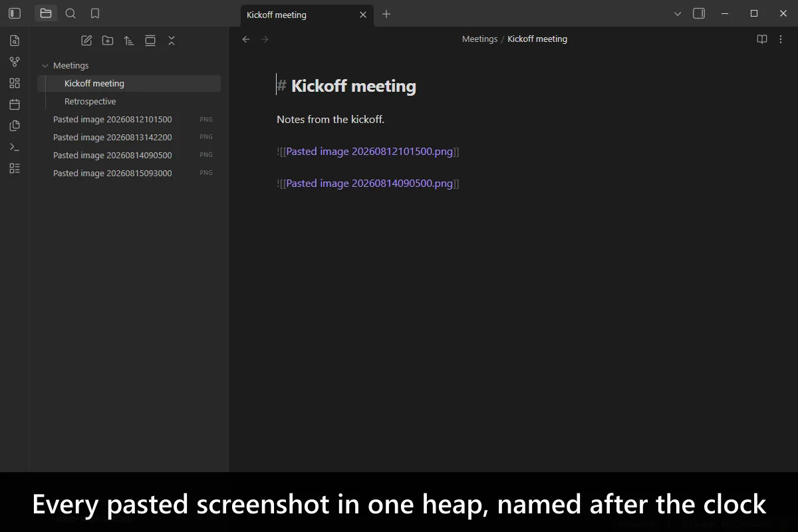
Task: Open more options three-dot menu
Action: (x=781, y=39)
